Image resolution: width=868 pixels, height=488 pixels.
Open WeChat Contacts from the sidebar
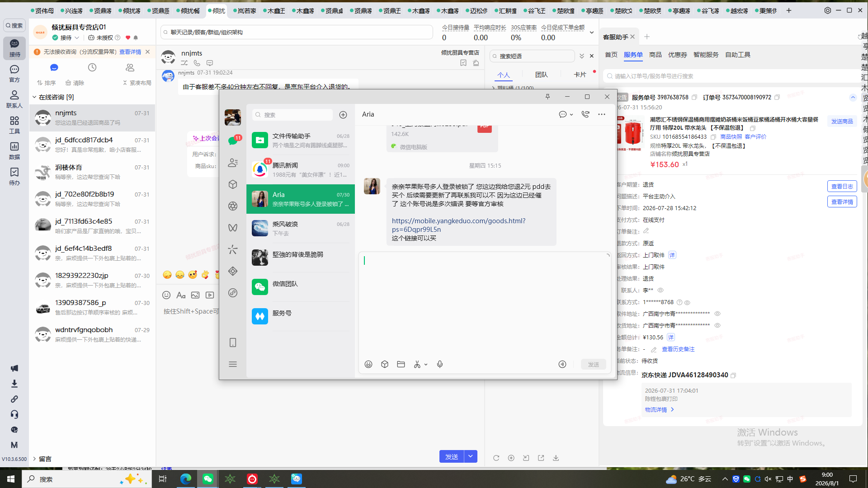point(233,163)
